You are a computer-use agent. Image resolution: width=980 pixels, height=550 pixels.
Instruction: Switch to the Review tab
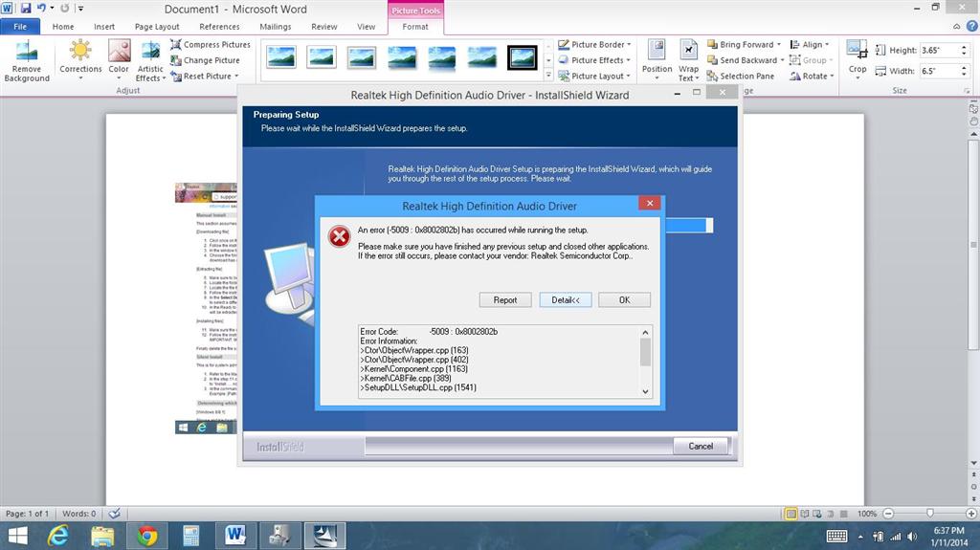coord(324,26)
